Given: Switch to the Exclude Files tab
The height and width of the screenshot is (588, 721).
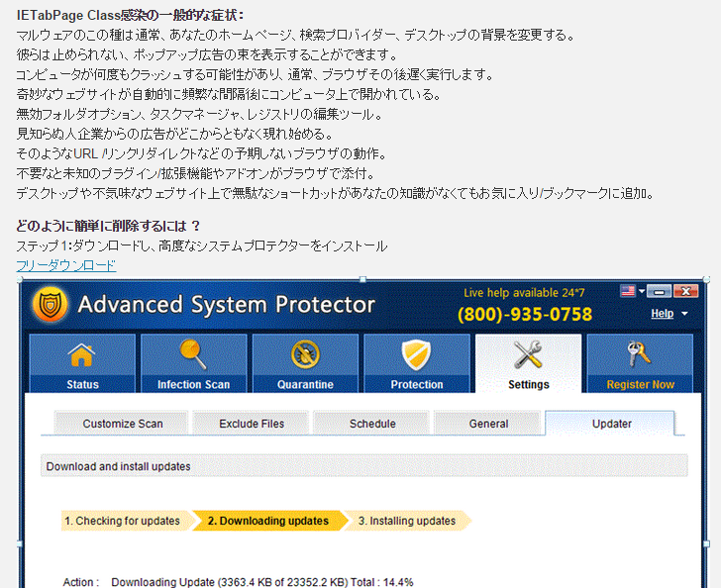Looking at the screenshot, I should pos(252,423).
